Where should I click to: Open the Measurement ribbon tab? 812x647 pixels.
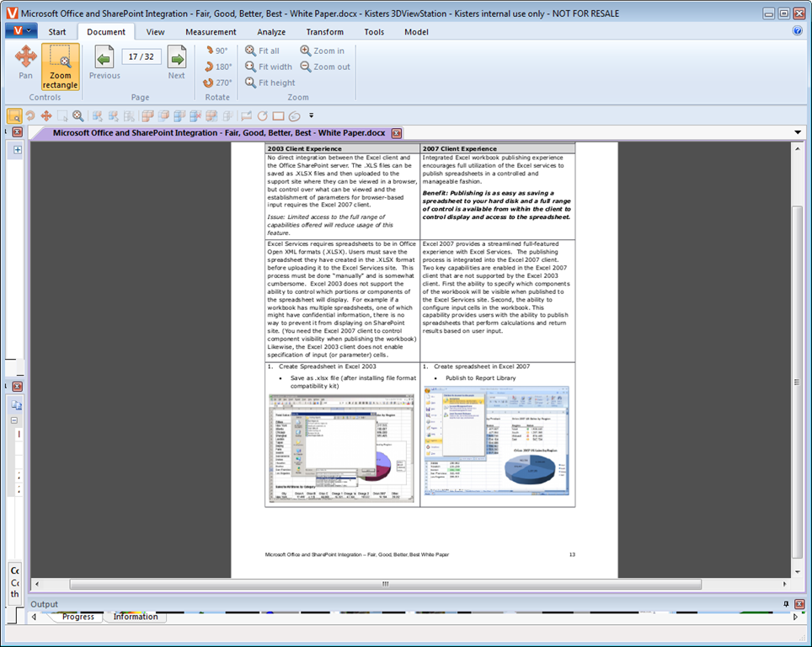pyautogui.click(x=211, y=32)
